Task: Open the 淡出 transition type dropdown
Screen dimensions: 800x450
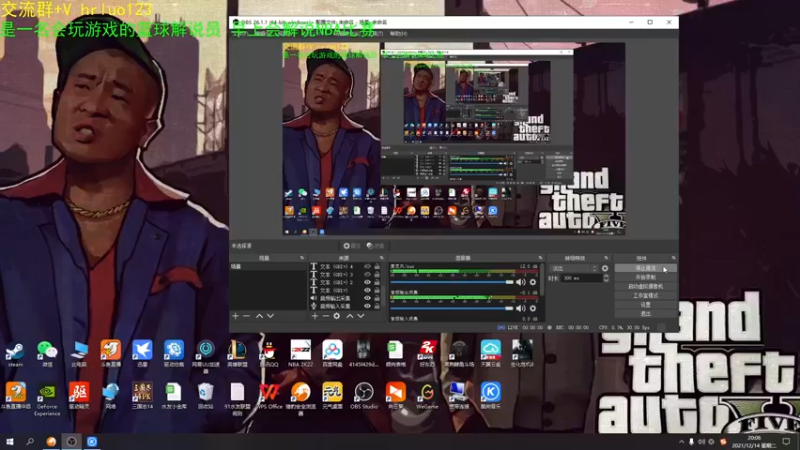Action: (x=574, y=268)
